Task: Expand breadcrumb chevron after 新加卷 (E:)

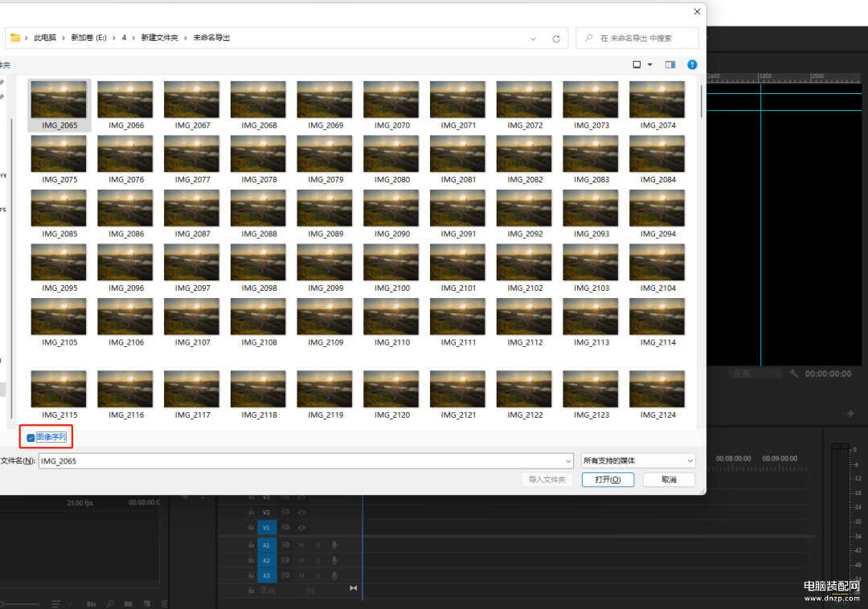Action: (x=114, y=38)
